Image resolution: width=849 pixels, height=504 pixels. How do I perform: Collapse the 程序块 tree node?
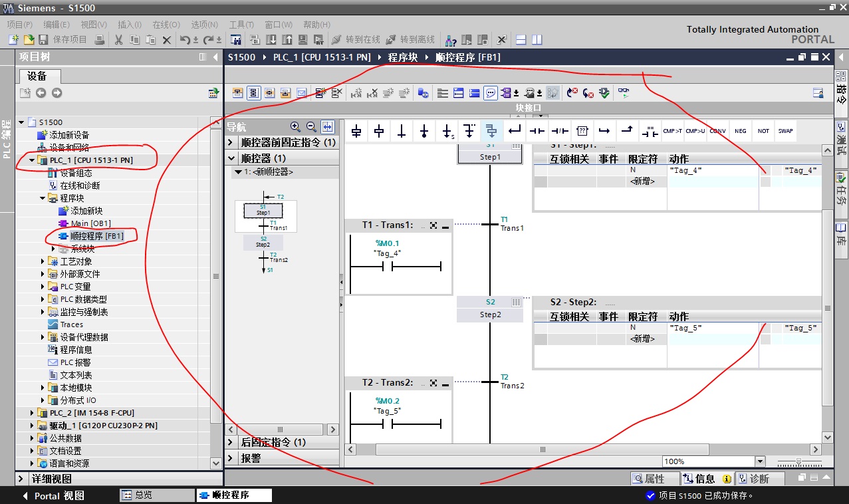click(x=43, y=198)
